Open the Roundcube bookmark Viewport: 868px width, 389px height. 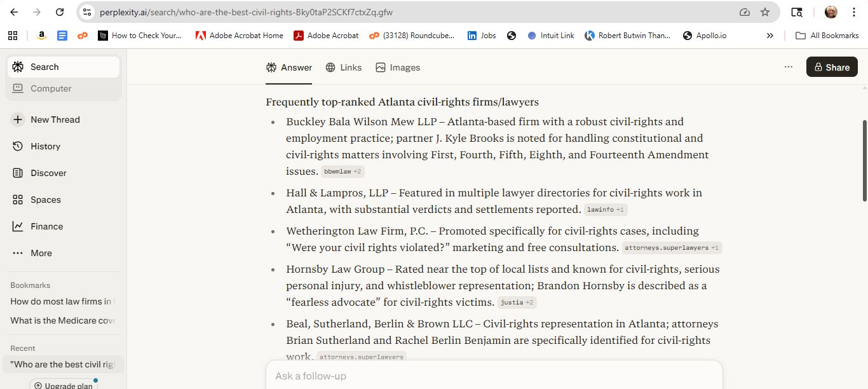[x=412, y=36]
